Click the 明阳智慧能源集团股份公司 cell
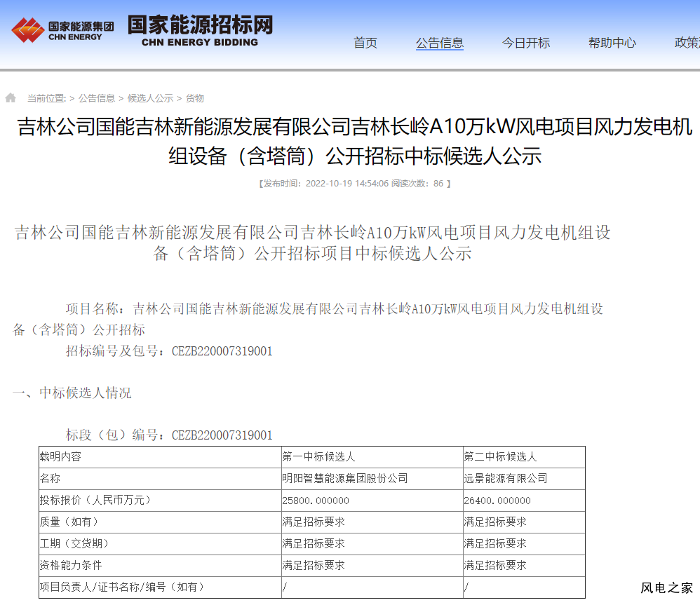The width and height of the screenshot is (700, 612). (x=372, y=479)
